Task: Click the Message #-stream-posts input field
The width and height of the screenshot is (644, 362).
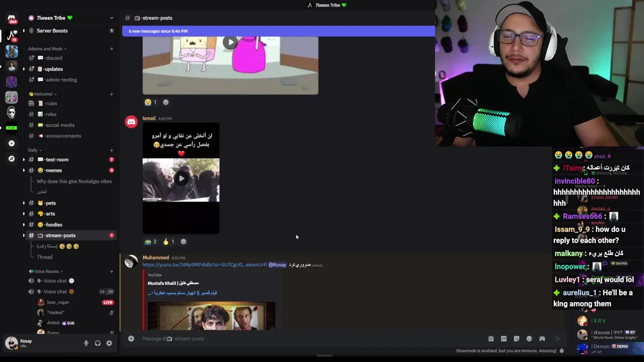Action: [x=307, y=339]
